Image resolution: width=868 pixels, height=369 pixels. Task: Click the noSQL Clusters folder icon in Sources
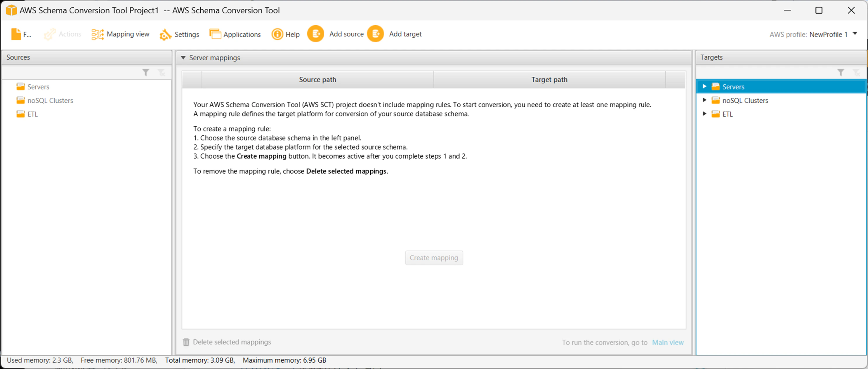click(20, 100)
